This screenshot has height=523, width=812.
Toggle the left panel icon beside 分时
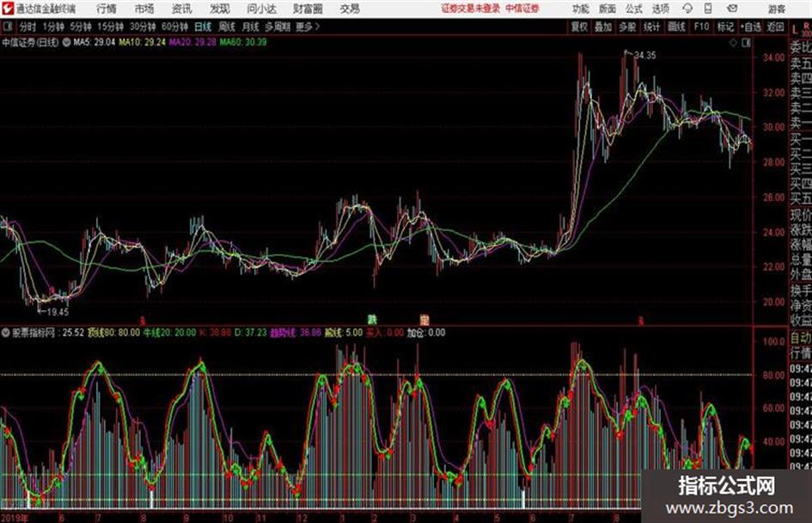tap(8, 27)
